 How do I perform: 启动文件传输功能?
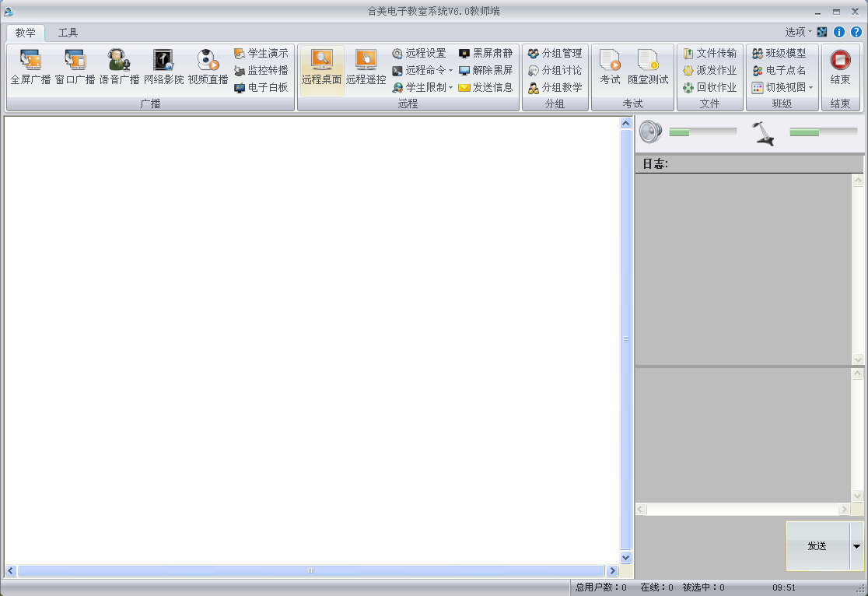(x=709, y=53)
